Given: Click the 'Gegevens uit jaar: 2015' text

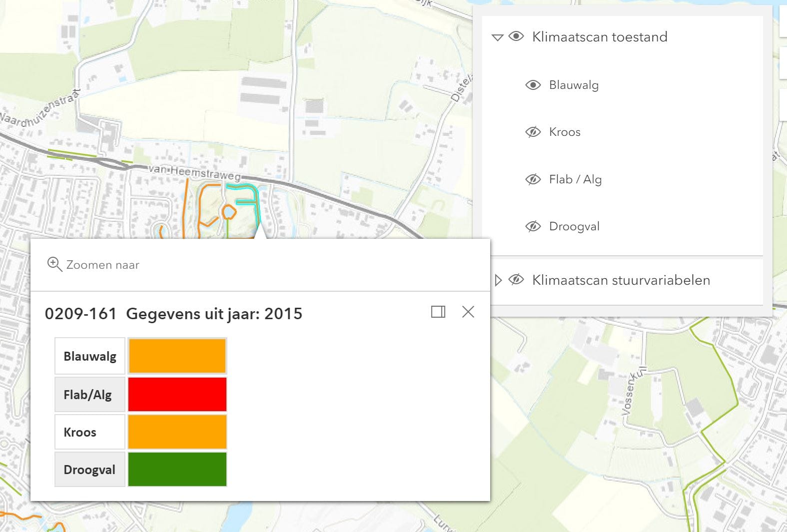Looking at the screenshot, I should 214,314.
